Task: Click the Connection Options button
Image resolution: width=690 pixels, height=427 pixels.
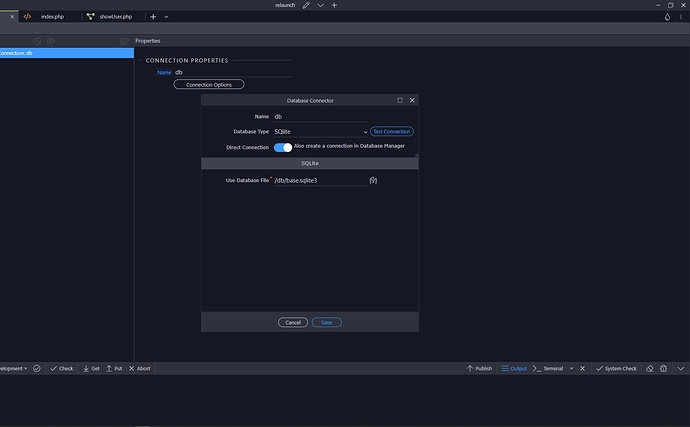Action: pyautogui.click(x=209, y=84)
